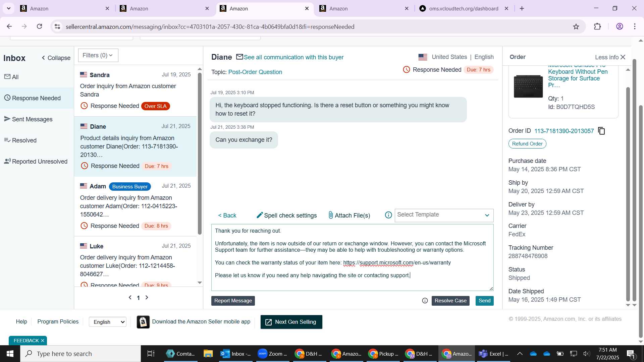
Task: Open the Resolved folder
Action: 37,140
